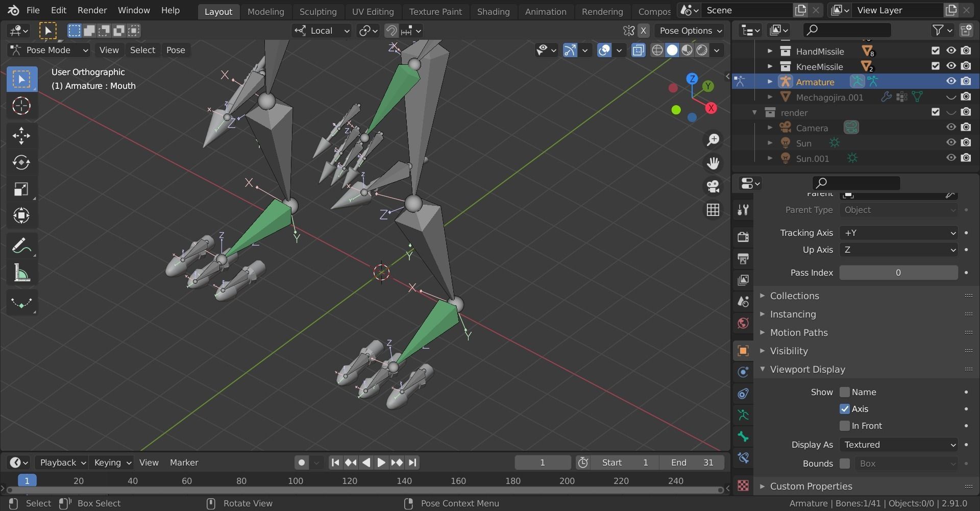
Task: Activate the Scale tool
Action: point(21,189)
